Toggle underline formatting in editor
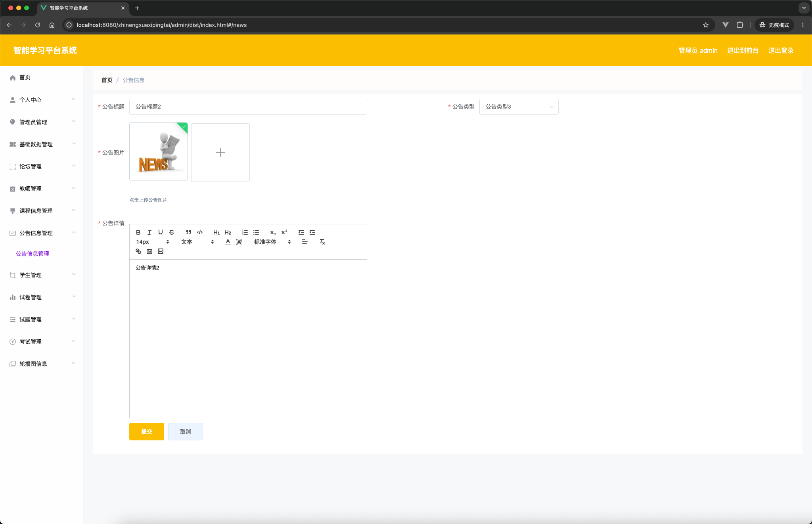 (161, 232)
